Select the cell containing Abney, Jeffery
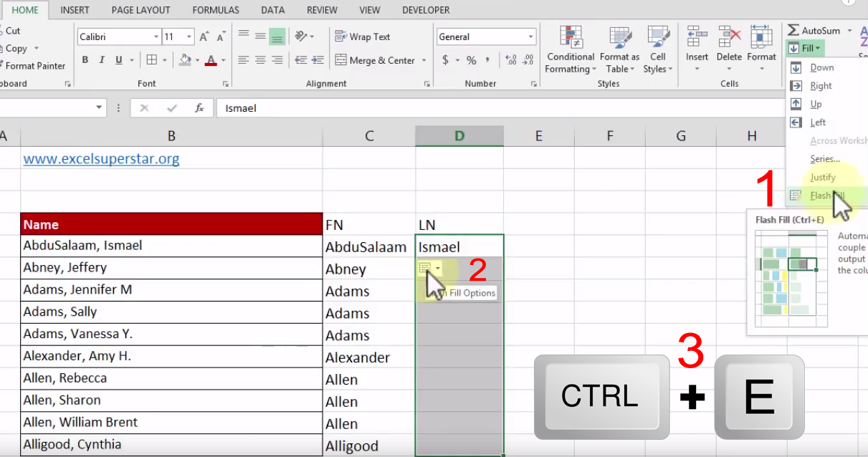Viewport: 868px width, 457px height. pyautogui.click(x=171, y=268)
